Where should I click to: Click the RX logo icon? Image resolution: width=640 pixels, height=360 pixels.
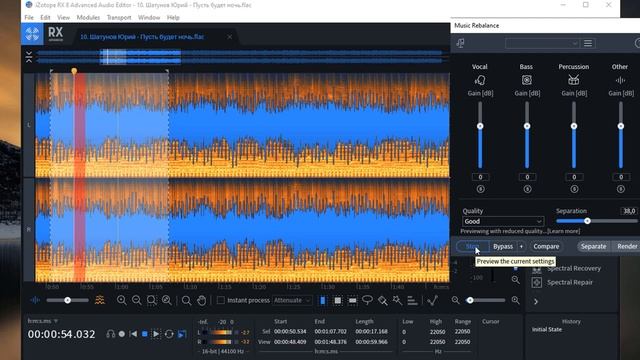[32, 34]
